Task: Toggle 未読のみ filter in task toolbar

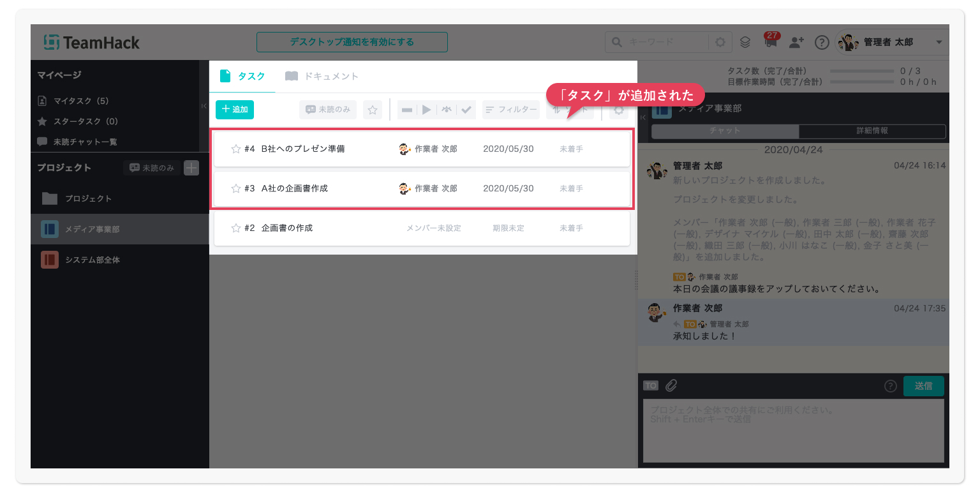Action: click(328, 110)
